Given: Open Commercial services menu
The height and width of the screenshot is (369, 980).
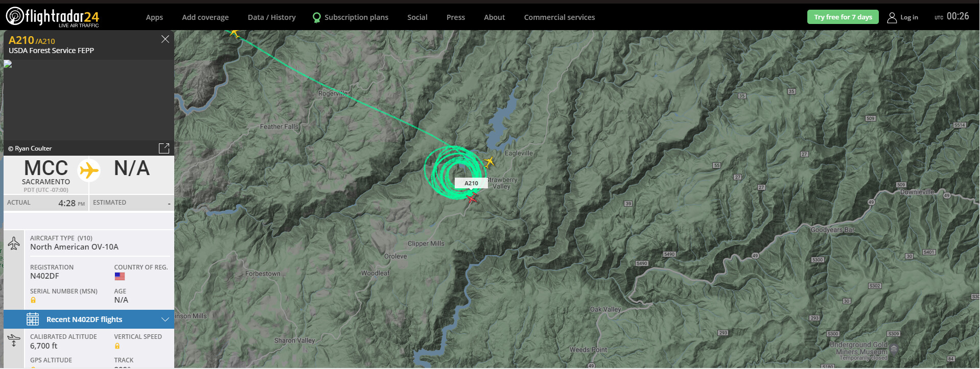Looking at the screenshot, I should [559, 17].
